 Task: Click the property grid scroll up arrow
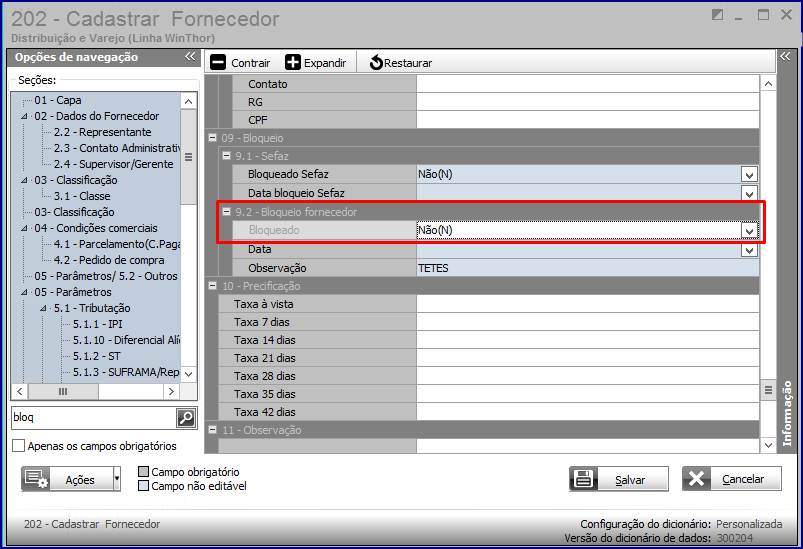768,83
